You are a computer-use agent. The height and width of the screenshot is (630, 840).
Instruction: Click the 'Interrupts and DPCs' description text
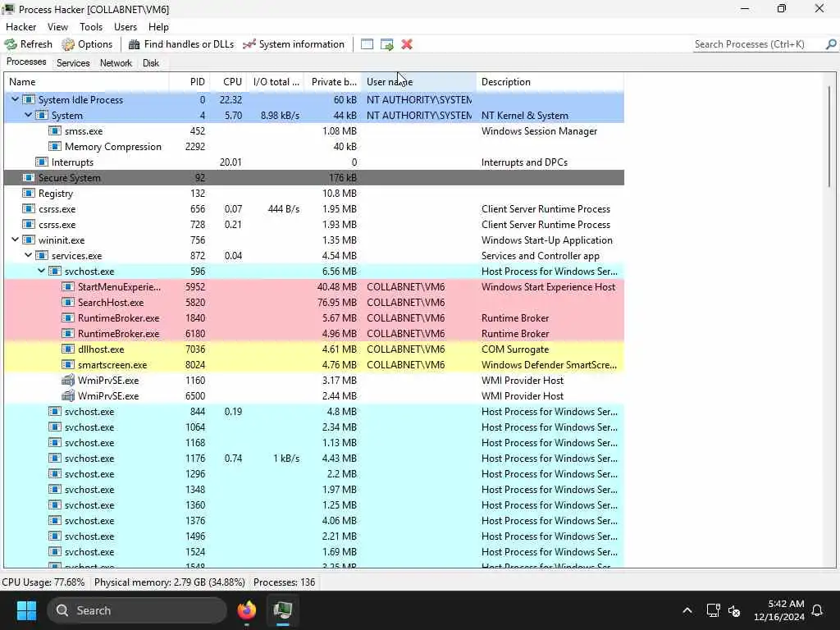pos(524,162)
